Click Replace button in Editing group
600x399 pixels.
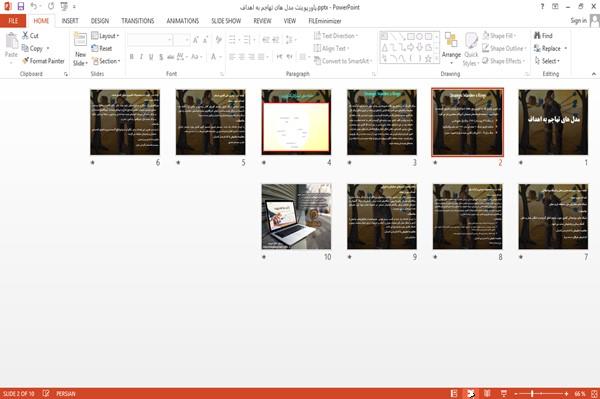550,48
